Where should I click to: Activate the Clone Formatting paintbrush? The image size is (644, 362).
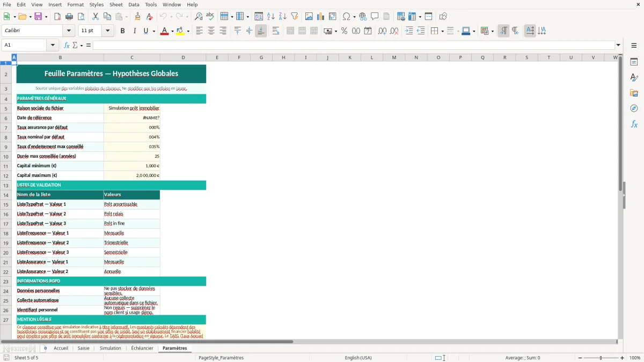point(138,17)
